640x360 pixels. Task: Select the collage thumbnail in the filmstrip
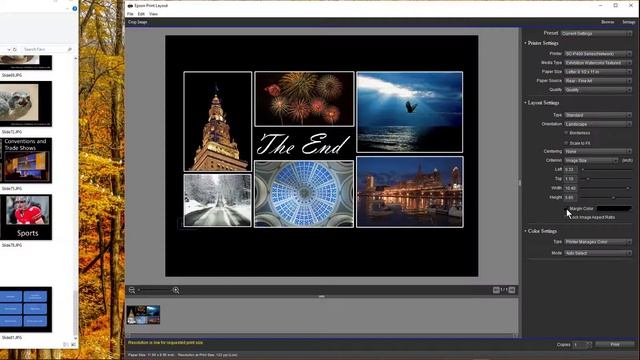point(143,315)
